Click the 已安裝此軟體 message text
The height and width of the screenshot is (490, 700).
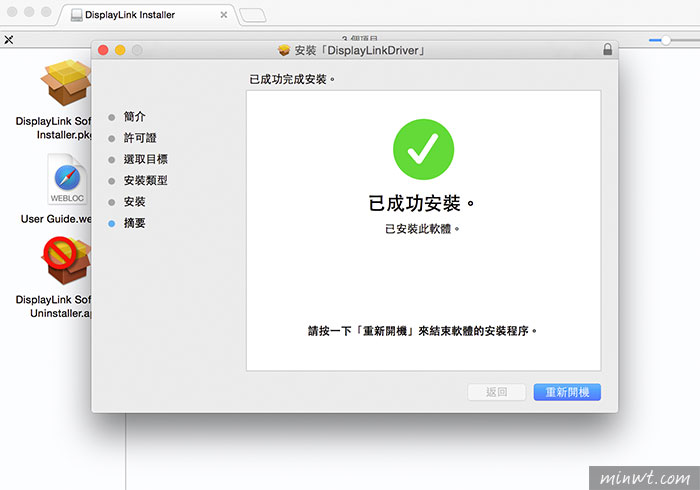coord(422,229)
